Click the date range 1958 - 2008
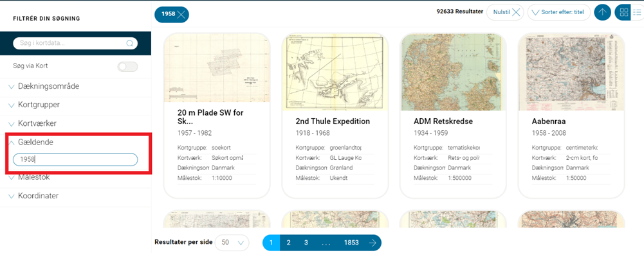 tap(549, 133)
